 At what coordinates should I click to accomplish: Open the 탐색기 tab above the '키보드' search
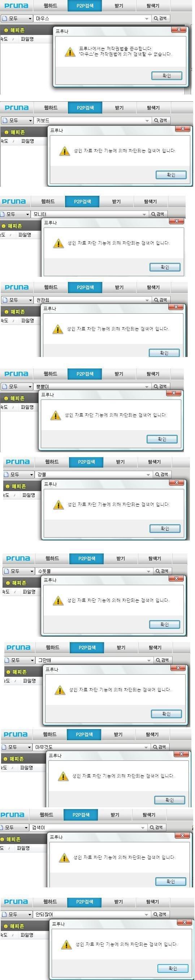click(x=153, y=108)
